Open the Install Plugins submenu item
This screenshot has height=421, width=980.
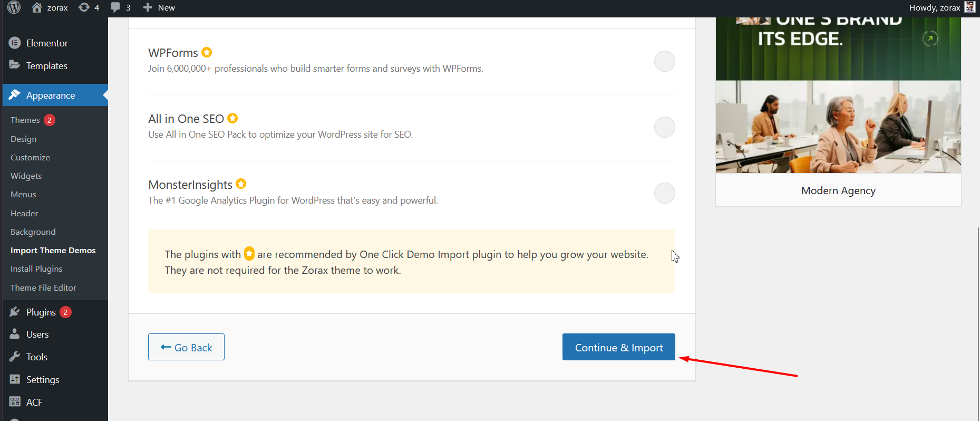tap(36, 269)
